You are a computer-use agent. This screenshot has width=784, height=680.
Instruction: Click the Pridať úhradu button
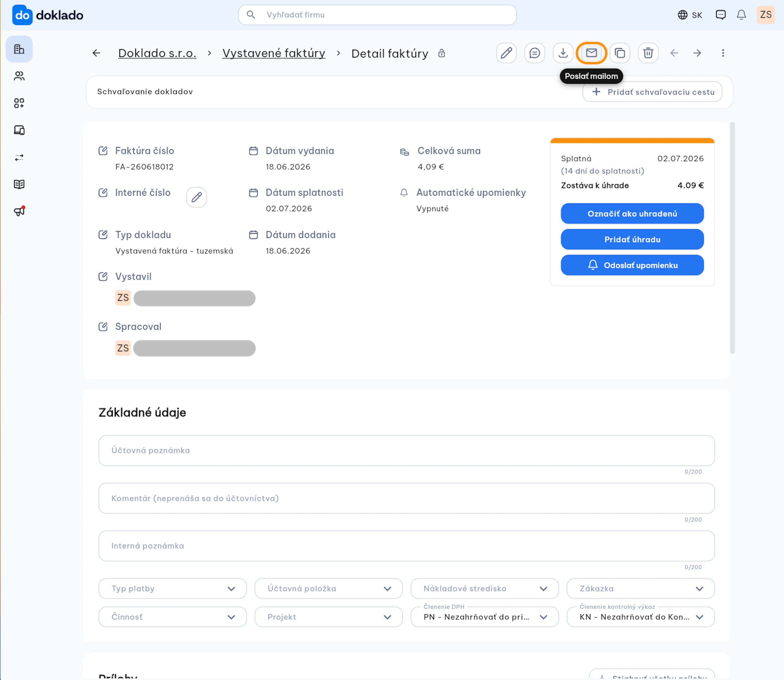point(632,239)
